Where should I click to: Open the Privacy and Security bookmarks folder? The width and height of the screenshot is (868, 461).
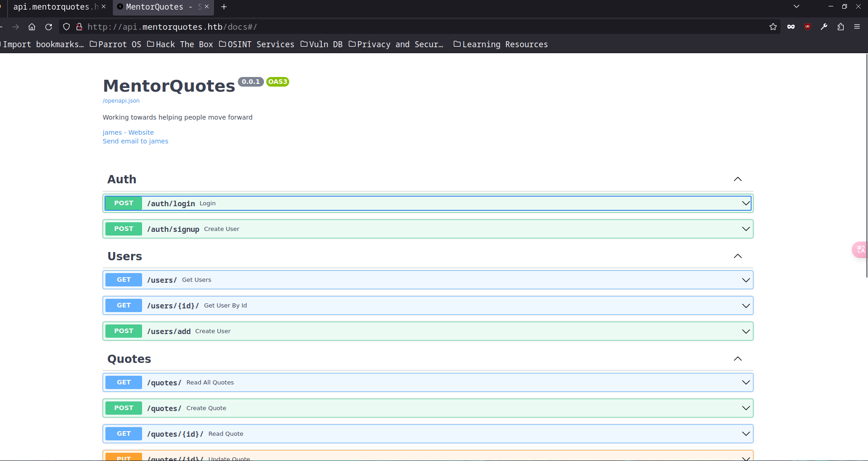click(x=396, y=44)
